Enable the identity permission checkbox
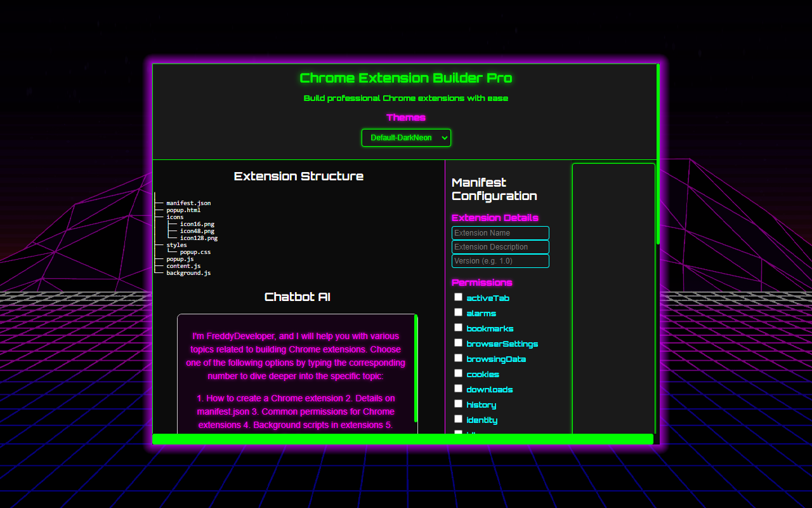This screenshot has width=812, height=508. [458, 418]
